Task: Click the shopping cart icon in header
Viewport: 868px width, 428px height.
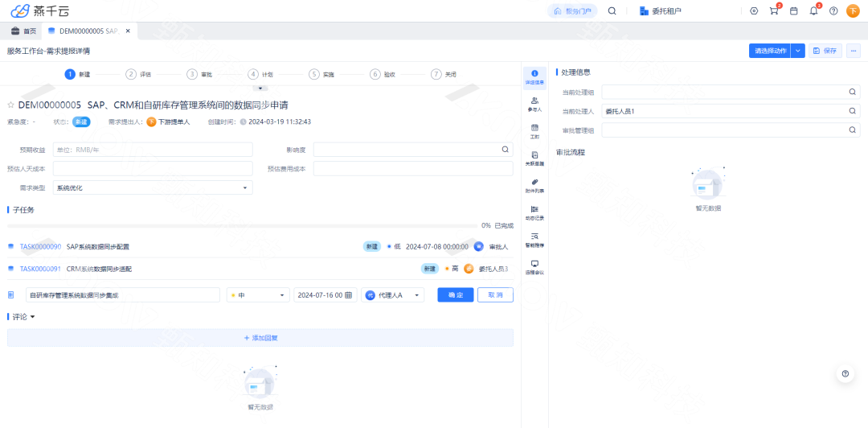Action: tap(774, 11)
